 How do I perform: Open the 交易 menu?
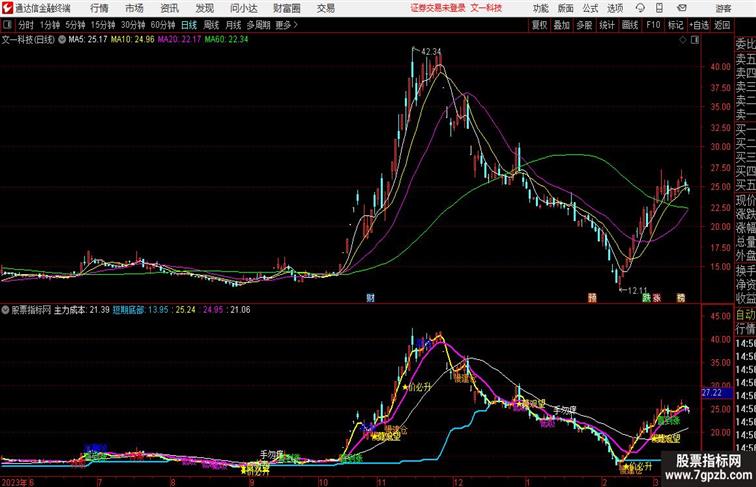[326, 8]
